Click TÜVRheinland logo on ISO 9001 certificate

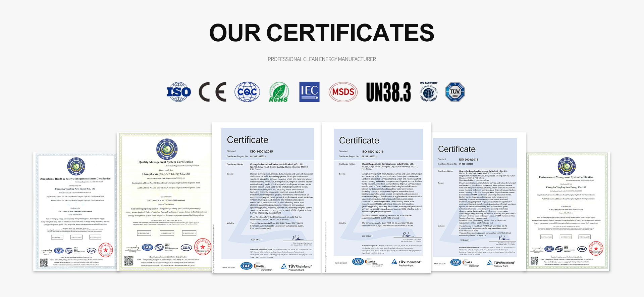pyautogui.click(x=501, y=263)
